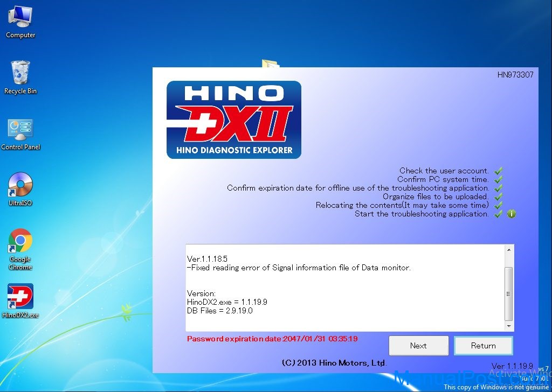Click the 'HinoDX2.exe = 1.1.19.9' version line
Screen dimensions: 552x392
click(227, 302)
